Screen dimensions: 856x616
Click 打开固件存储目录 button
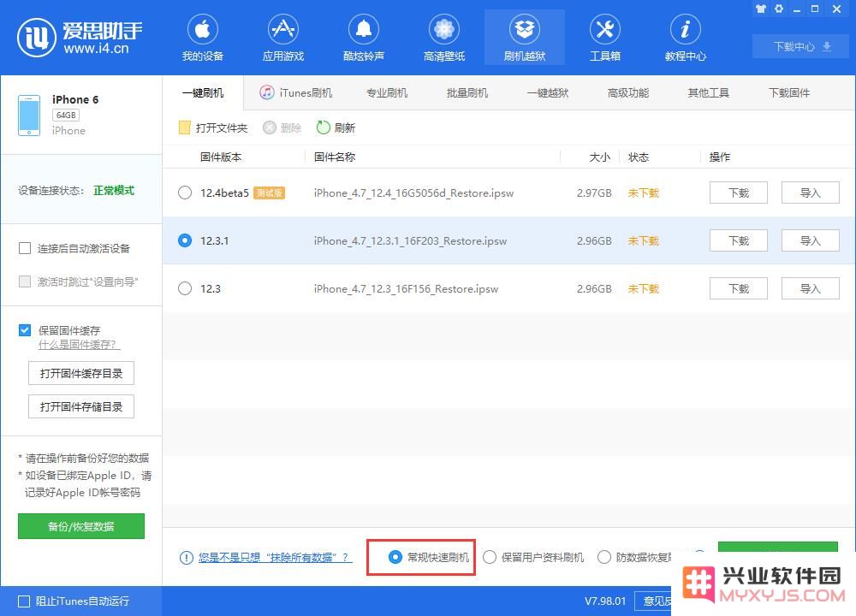[81, 406]
